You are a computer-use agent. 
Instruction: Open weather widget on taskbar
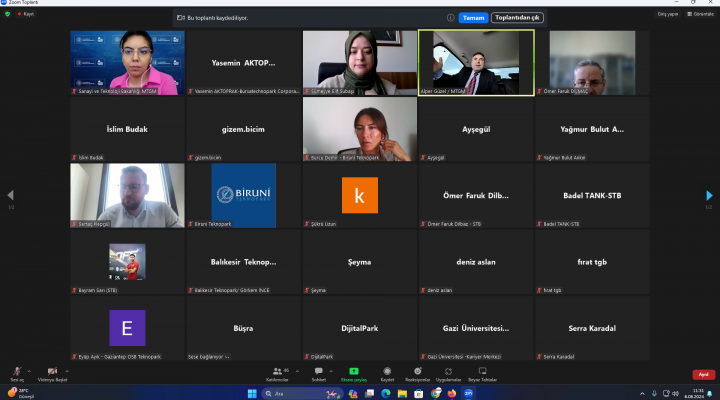click(x=21, y=393)
